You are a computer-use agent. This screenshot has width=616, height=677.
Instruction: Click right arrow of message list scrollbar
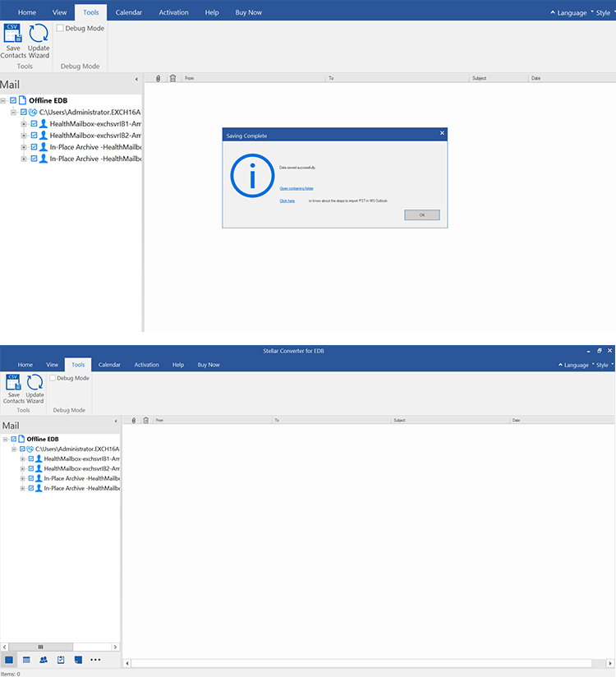[610, 663]
